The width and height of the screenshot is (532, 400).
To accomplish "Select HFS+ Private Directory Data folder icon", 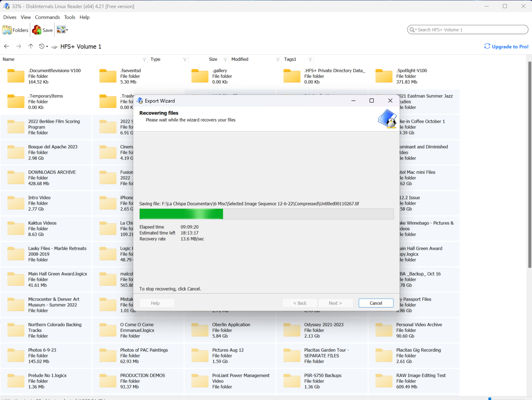I will [x=292, y=76].
